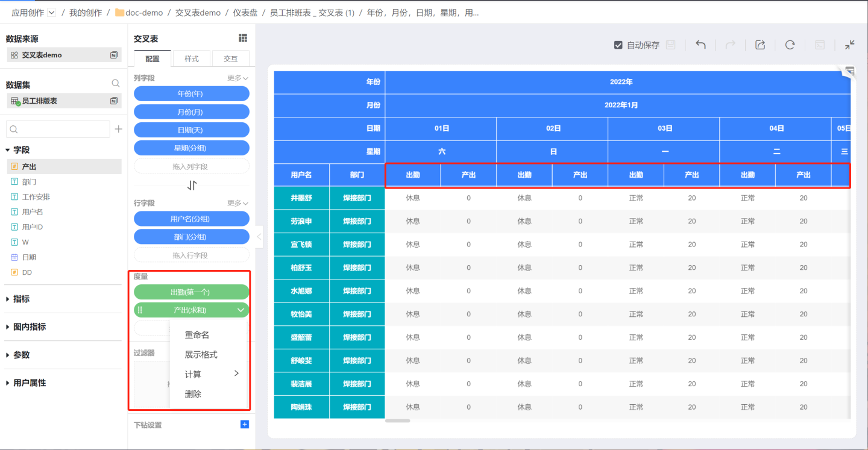The image size is (868, 450).
Task: Switch to the 样式 tab
Action: pos(192,58)
